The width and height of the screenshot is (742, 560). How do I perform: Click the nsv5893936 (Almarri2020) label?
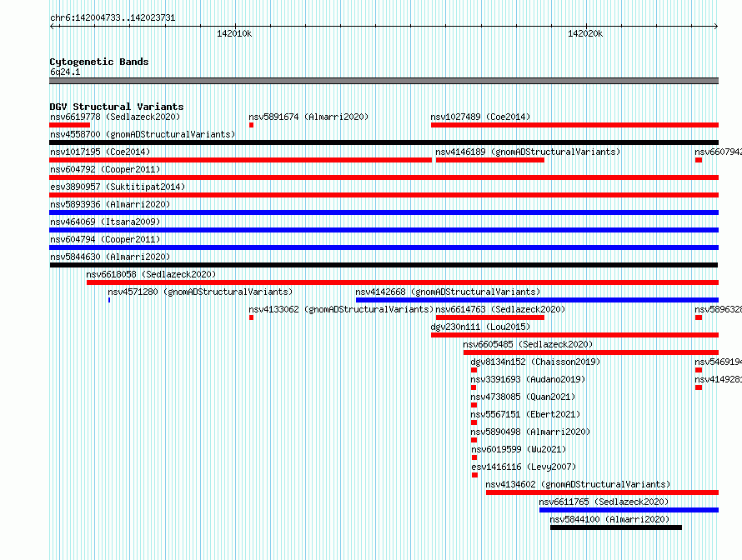tap(110, 204)
